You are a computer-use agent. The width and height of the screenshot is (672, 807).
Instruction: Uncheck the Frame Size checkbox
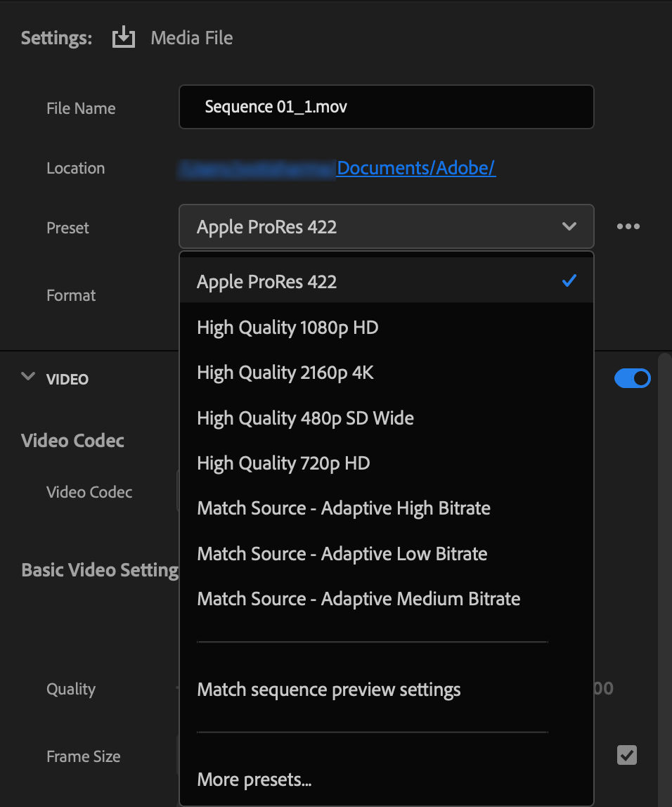pos(626,755)
